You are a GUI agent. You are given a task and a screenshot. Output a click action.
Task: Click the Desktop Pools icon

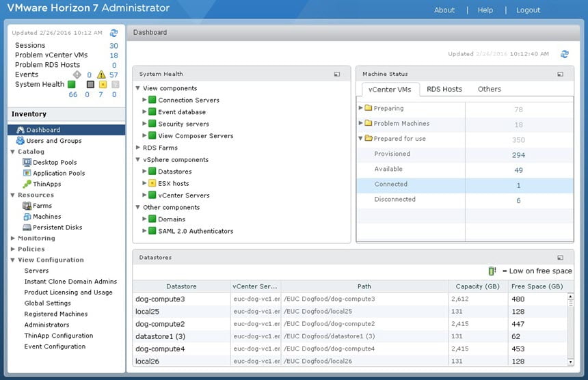click(x=27, y=162)
